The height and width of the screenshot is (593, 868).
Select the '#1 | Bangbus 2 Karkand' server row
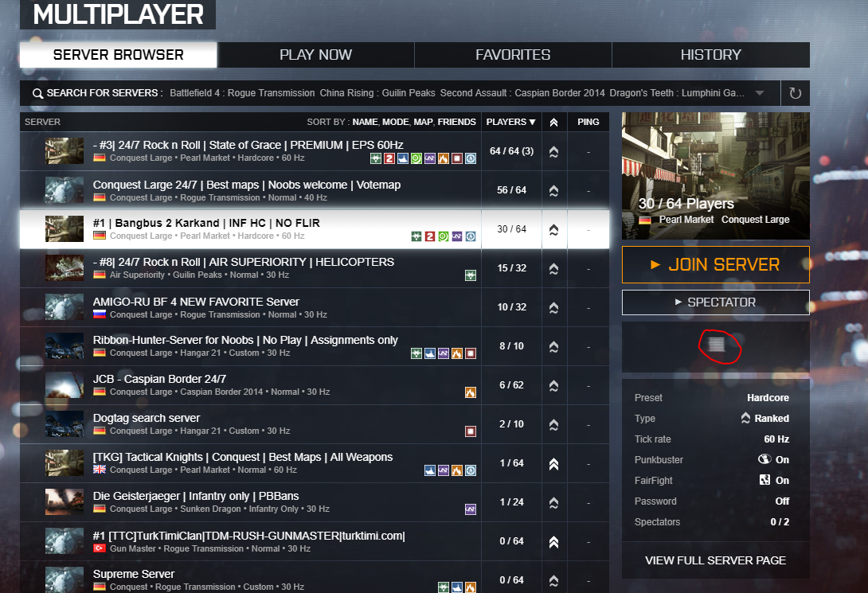point(315,229)
